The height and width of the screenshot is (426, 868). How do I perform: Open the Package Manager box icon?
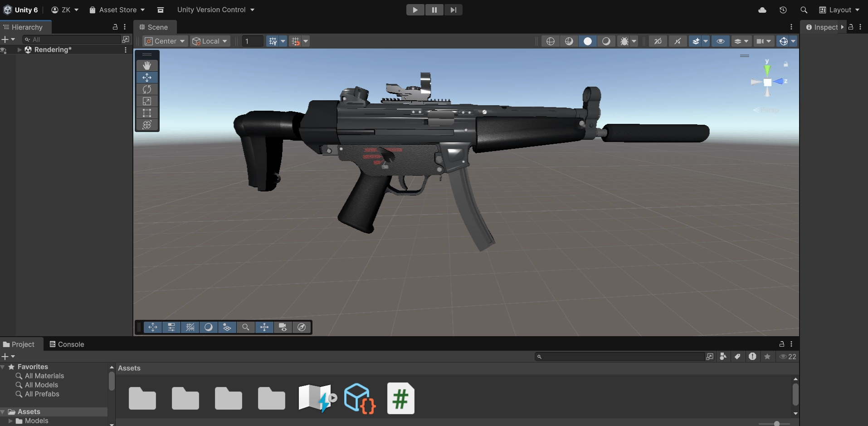point(160,10)
